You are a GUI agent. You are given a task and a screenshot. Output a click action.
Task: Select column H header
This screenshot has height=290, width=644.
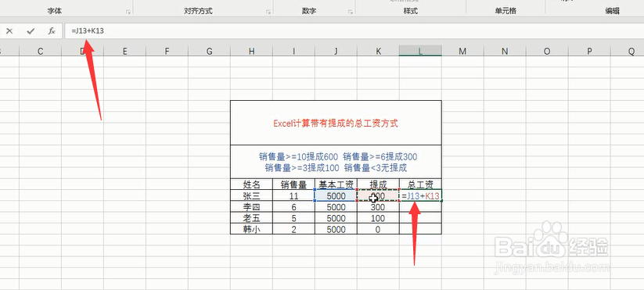point(251,51)
